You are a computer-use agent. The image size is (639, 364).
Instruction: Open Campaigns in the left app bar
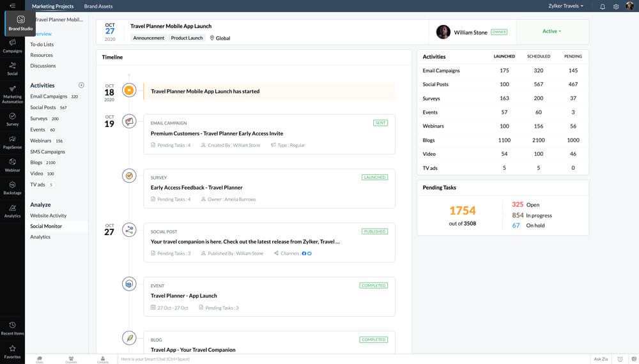(x=12, y=45)
